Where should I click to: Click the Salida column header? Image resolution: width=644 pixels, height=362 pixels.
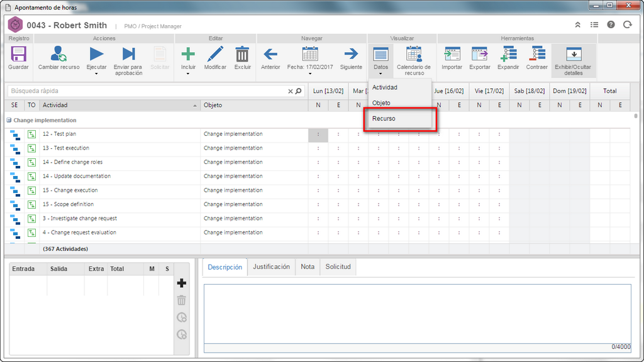pos(65,269)
